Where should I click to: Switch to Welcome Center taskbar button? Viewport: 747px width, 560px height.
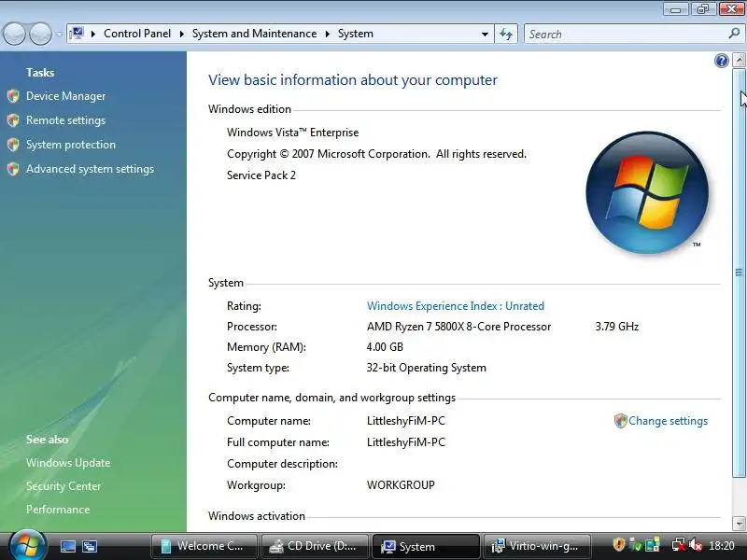point(204,546)
